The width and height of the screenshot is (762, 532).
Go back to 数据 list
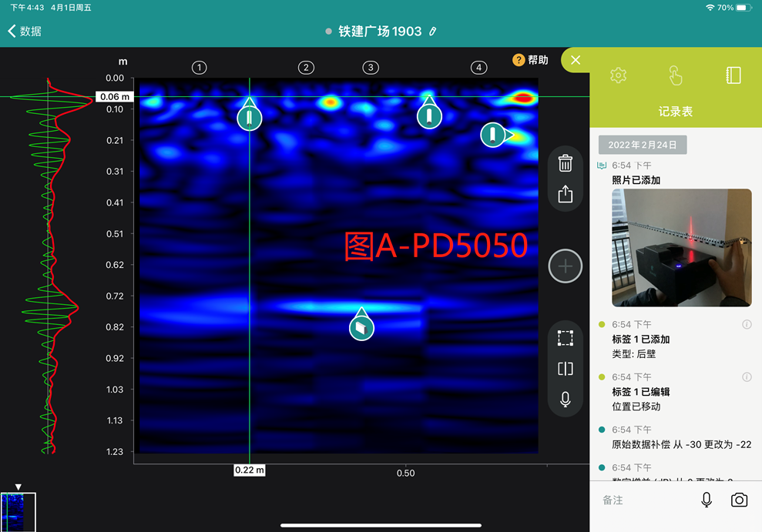click(25, 32)
